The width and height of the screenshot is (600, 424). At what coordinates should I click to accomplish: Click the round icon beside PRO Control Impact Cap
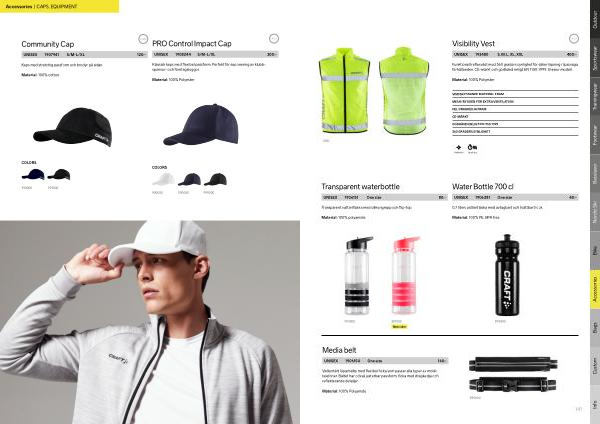(274, 38)
